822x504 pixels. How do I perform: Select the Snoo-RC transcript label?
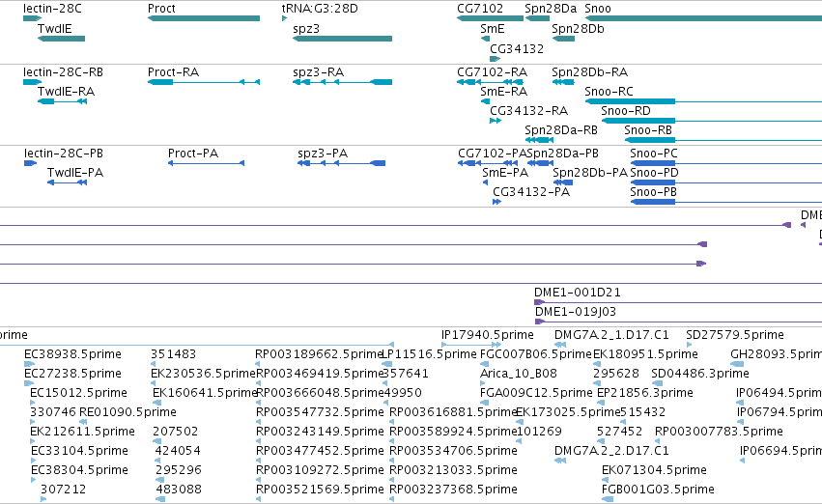coord(609,91)
